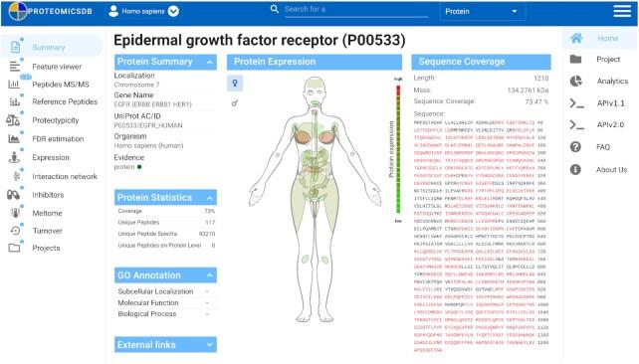Click the Summary document icon

(16, 47)
